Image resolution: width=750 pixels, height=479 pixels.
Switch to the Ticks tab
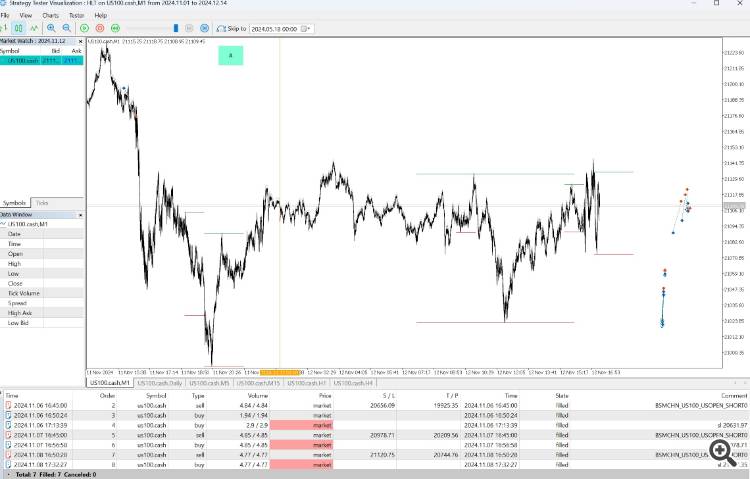[x=42, y=203]
